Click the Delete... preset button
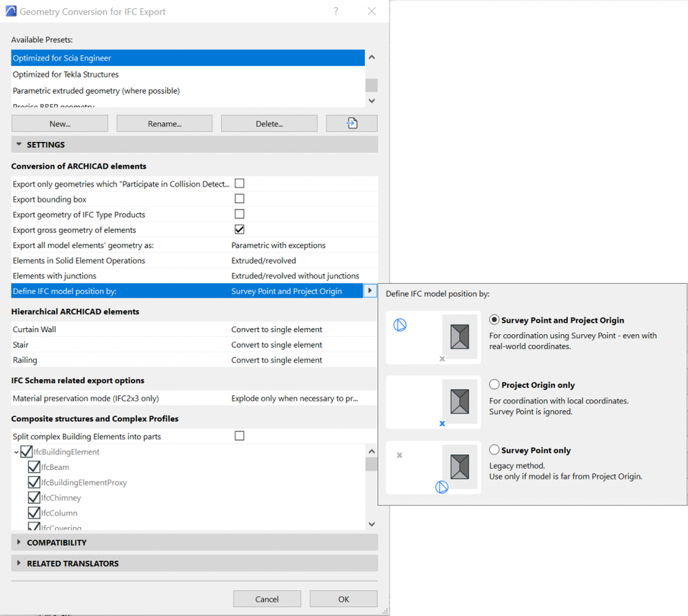688x616 pixels. [269, 123]
